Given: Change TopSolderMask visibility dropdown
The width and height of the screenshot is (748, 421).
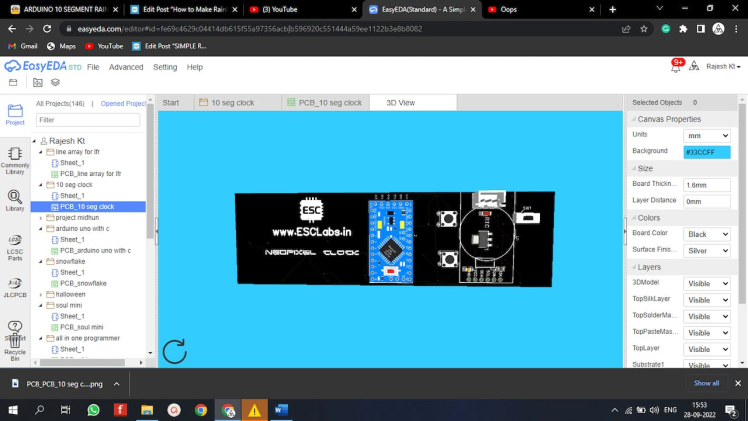Looking at the screenshot, I should (x=706, y=317).
